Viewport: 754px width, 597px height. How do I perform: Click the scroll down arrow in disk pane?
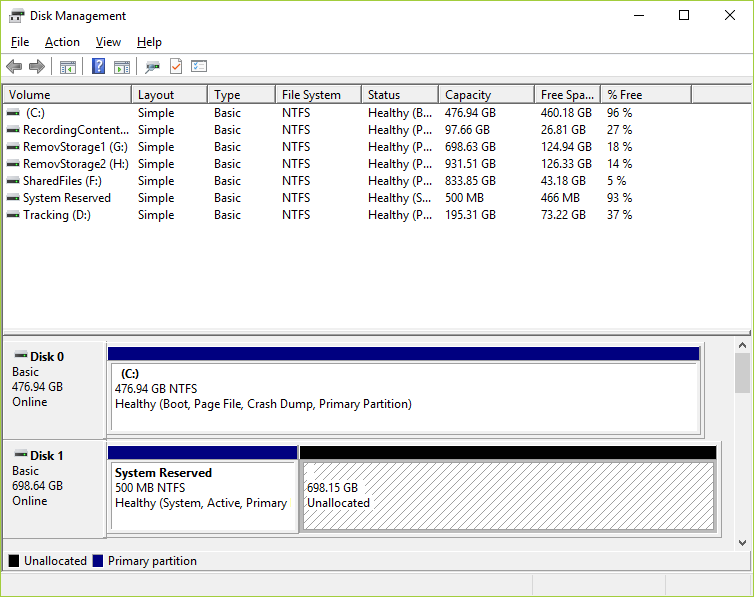click(742, 543)
